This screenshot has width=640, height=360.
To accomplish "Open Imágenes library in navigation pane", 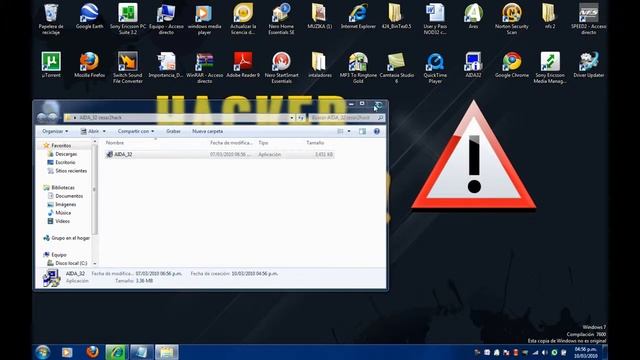I will pos(65,204).
